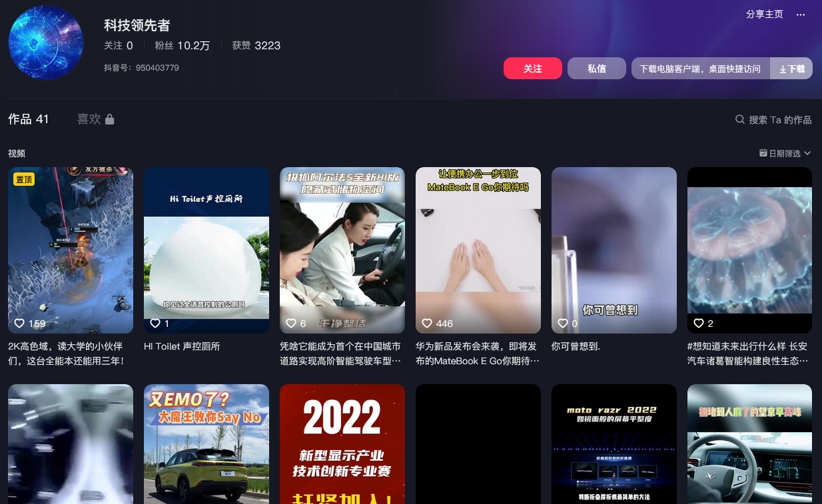Screen dimensions: 822x504
Task: Click heart icon showing 6 likes
Action: pos(291,324)
